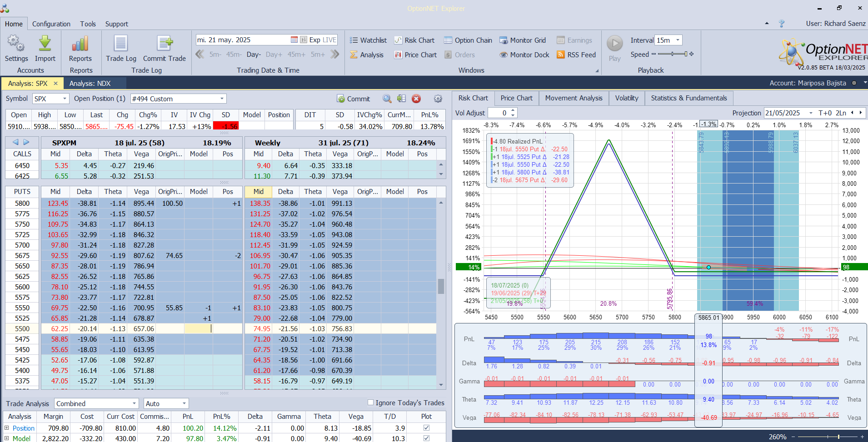This screenshot has width=868, height=442.
Task: Toggle the 2Ln lines button
Action: coord(841,113)
